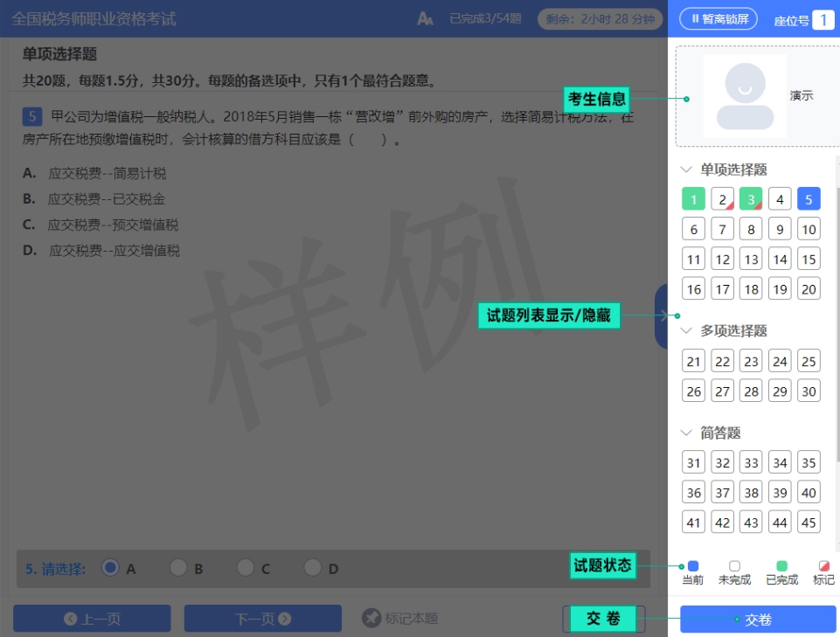This screenshot has height=637, width=840.
Task: Click the candidate avatar photo
Action: point(745,96)
